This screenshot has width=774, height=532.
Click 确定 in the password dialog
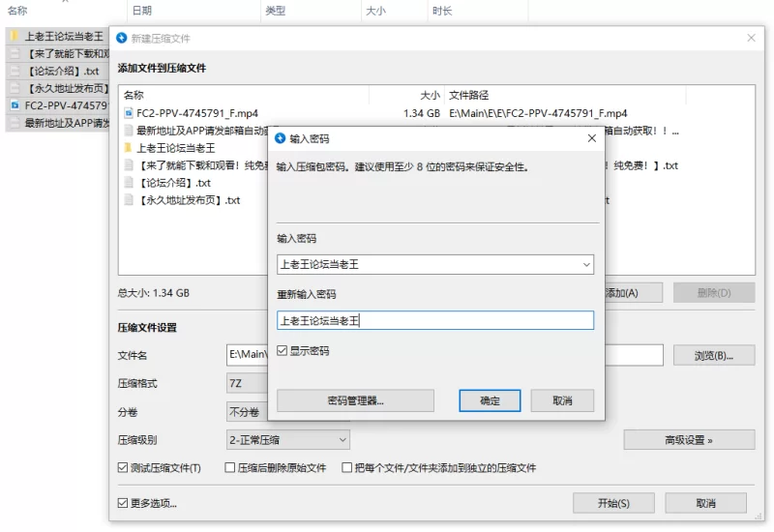[x=490, y=400]
